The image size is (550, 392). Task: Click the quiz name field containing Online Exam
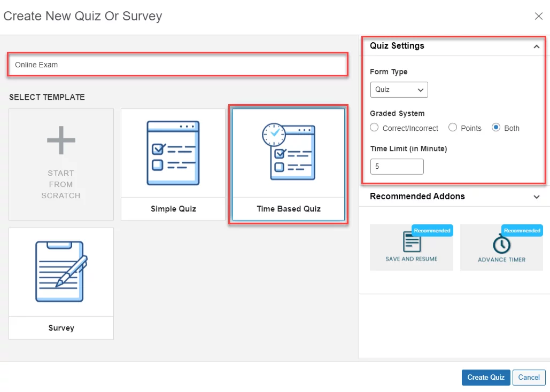click(177, 65)
